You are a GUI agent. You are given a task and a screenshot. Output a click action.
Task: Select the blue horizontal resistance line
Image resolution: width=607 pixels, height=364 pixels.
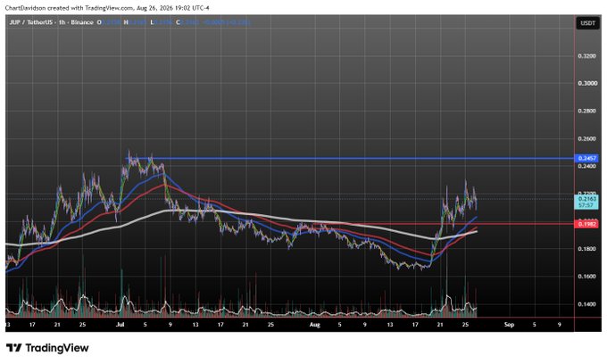348,158
